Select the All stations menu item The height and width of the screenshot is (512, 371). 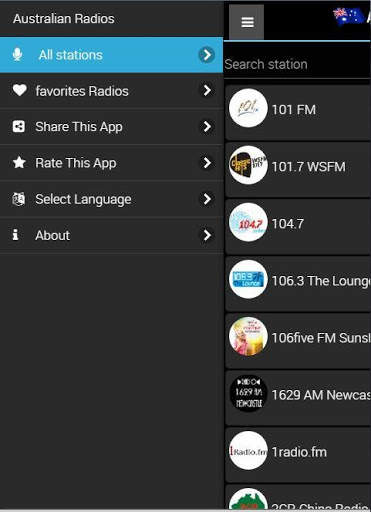[111, 55]
